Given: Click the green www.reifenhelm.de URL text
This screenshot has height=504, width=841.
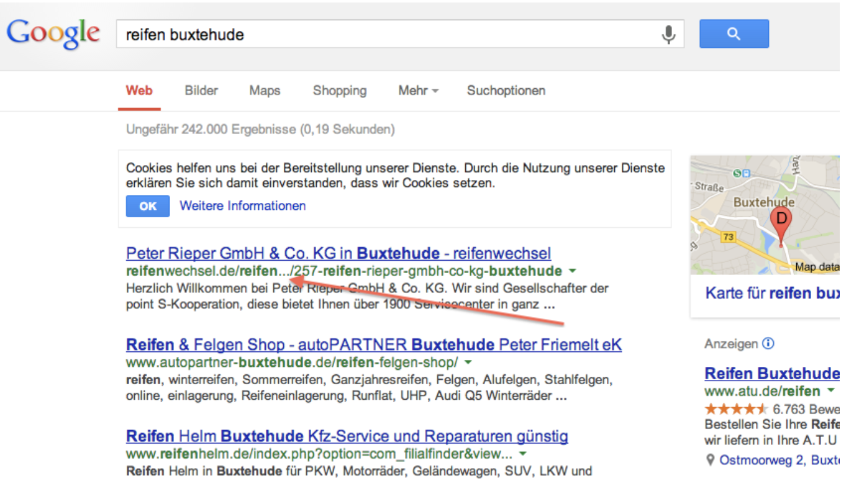Looking at the screenshot, I should click(x=319, y=454).
